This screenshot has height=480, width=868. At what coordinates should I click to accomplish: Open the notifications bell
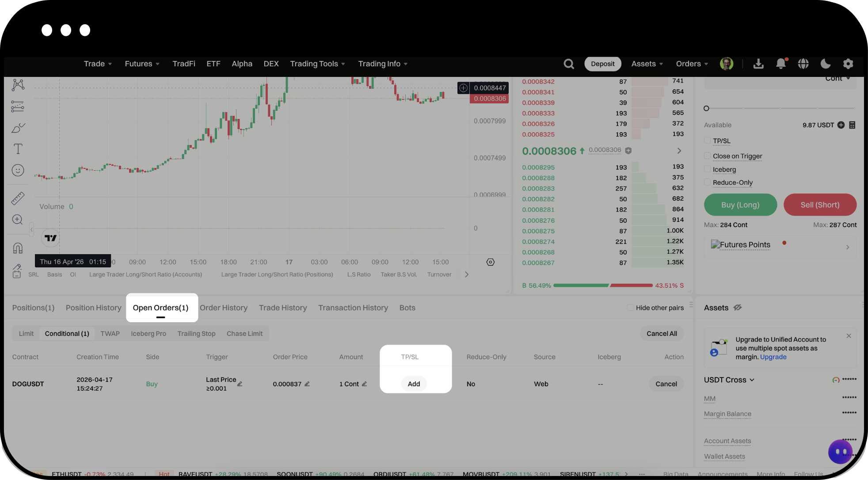click(x=780, y=64)
